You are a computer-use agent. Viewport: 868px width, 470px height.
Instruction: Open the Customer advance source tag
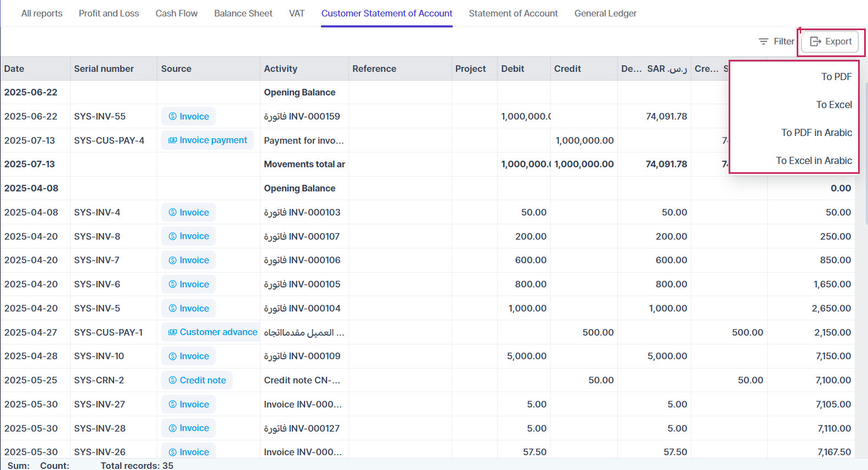click(x=211, y=332)
